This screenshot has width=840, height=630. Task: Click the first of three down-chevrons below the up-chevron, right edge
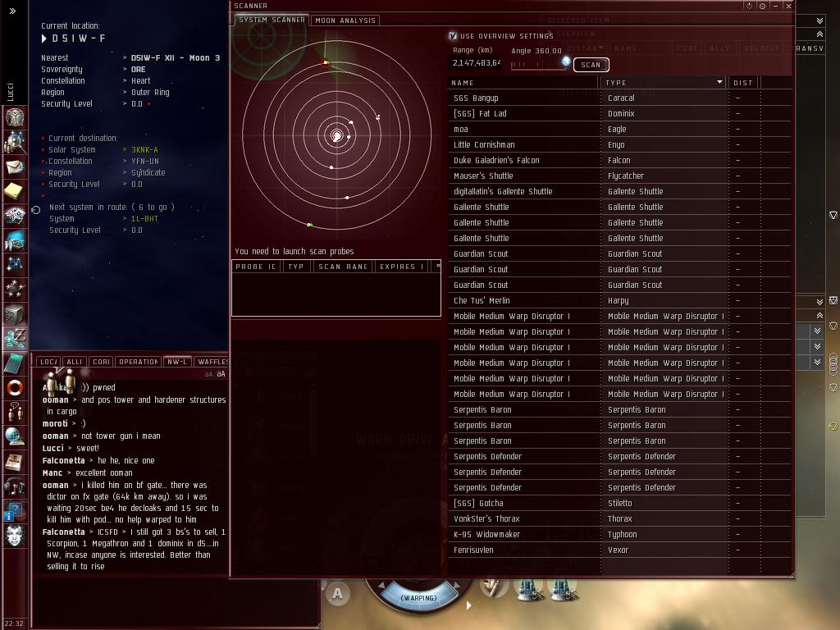click(x=817, y=331)
